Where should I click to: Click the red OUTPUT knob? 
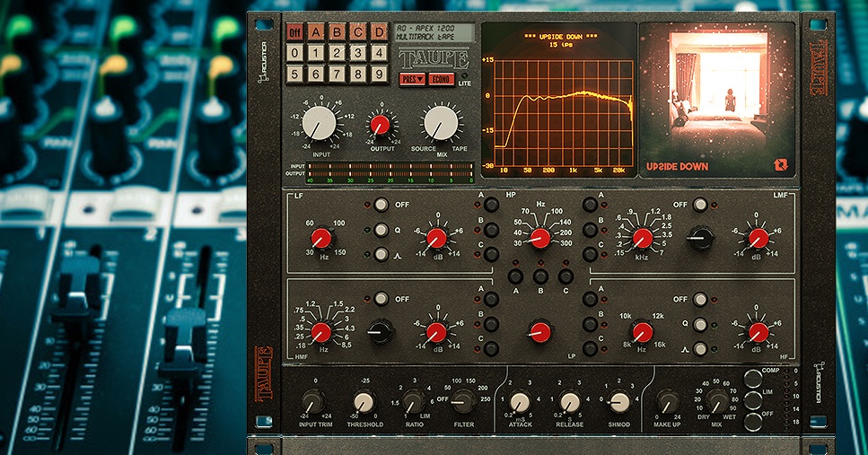[380, 124]
